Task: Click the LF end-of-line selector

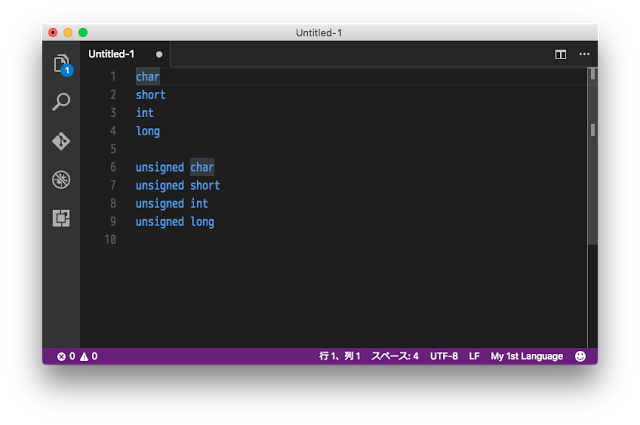Action: 474,356
